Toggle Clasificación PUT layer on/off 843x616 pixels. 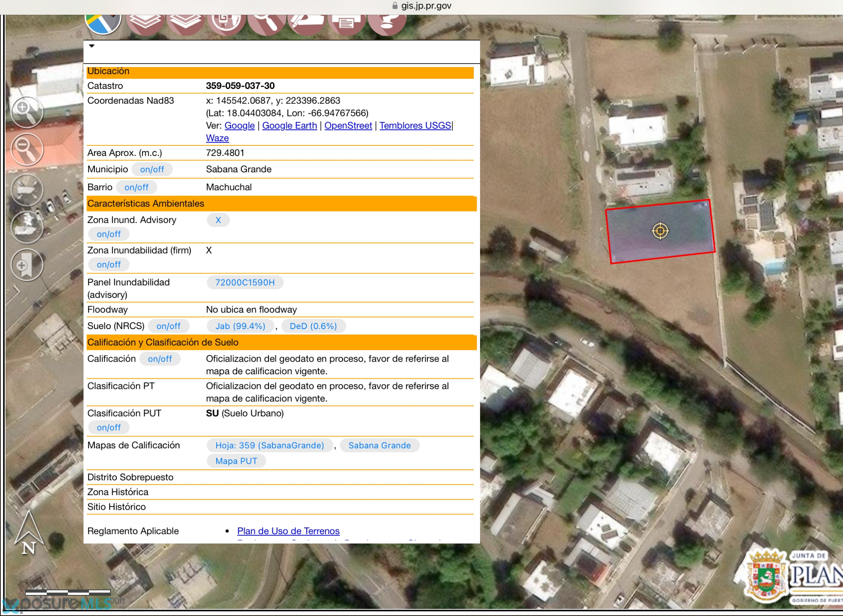(109, 428)
